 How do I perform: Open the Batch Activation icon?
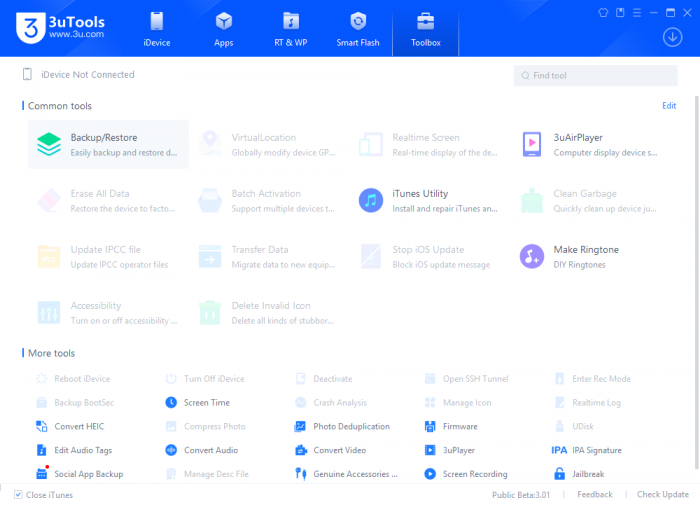point(210,200)
